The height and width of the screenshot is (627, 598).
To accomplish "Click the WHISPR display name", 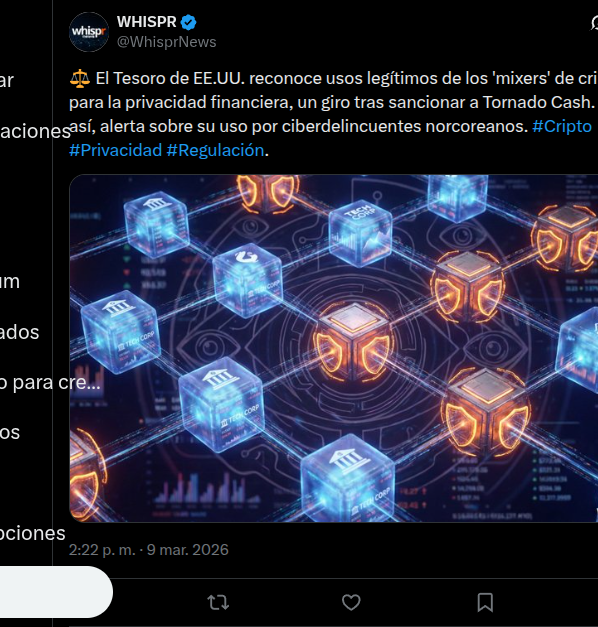I will click(x=146, y=22).
